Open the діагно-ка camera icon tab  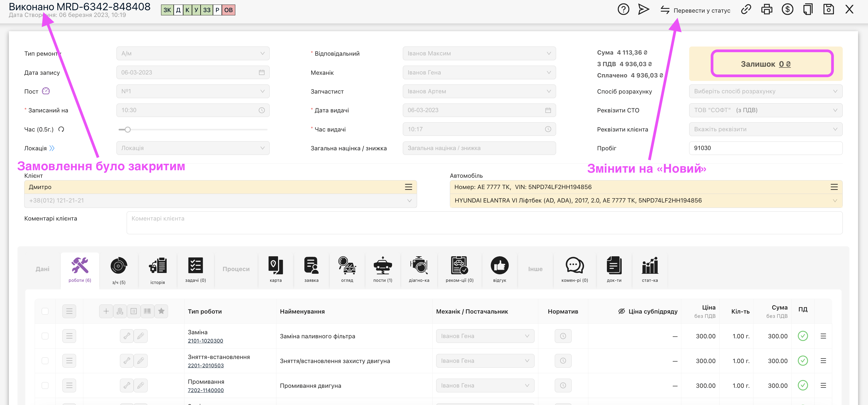point(419,269)
